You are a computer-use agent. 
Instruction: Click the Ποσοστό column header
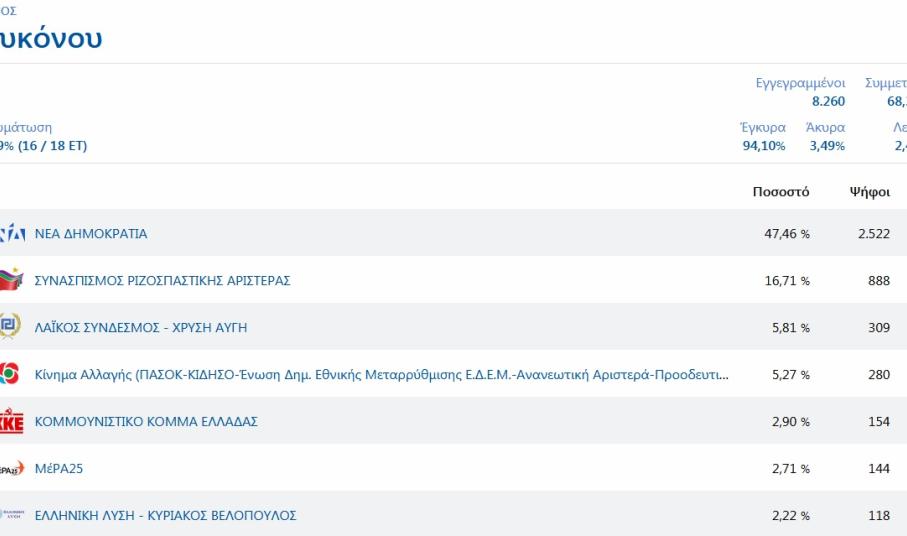click(x=781, y=192)
